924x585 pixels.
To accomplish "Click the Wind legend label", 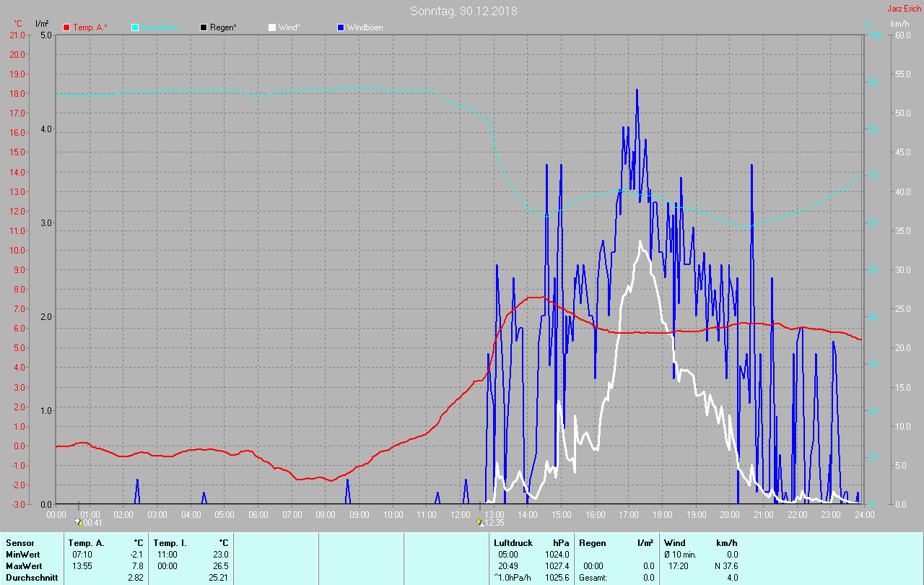I will click(289, 27).
